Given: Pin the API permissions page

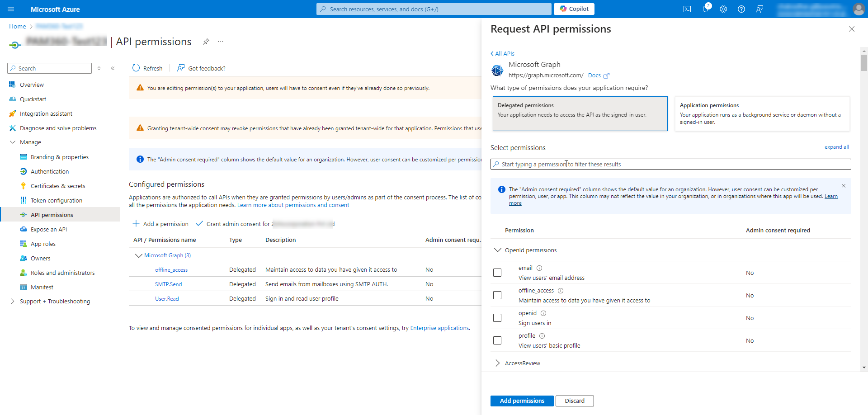Looking at the screenshot, I should click(x=206, y=42).
